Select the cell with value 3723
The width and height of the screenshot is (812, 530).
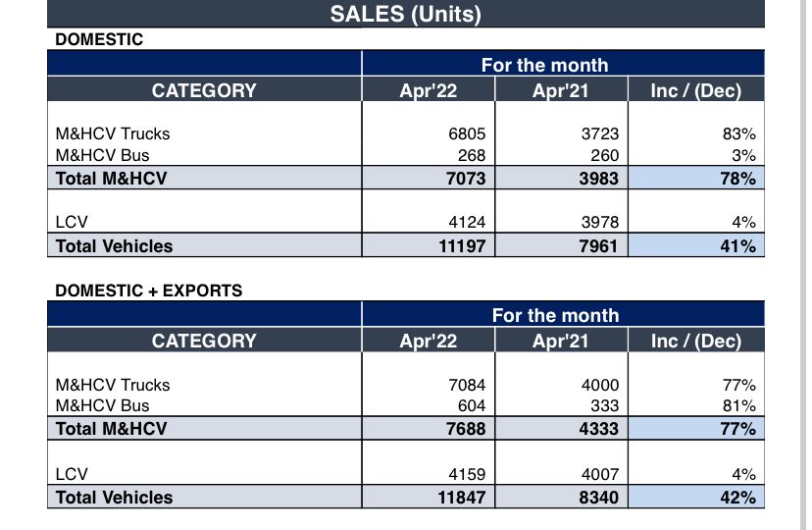pyautogui.click(x=599, y=133)
